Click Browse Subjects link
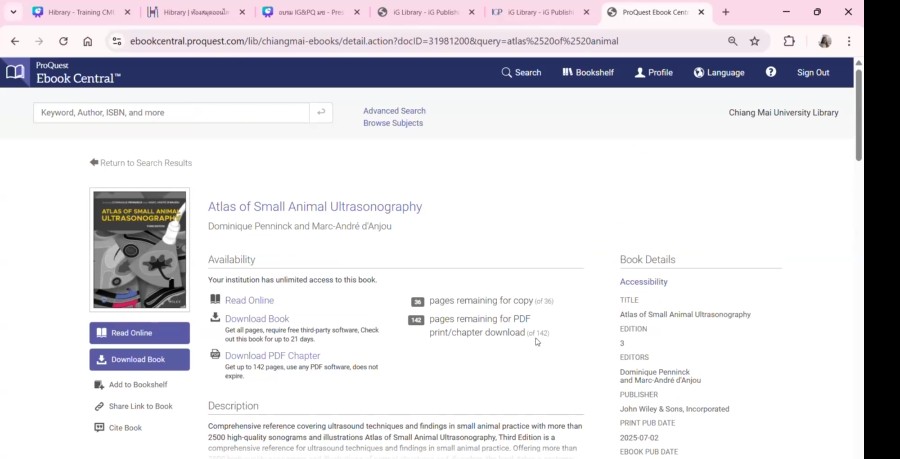 tap(392, 123)
